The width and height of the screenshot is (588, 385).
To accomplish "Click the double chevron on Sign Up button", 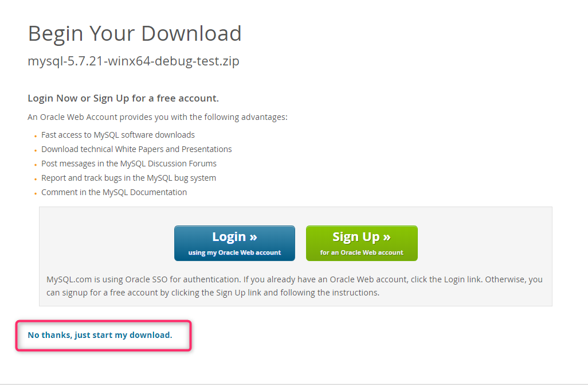I will coord(387,238).
